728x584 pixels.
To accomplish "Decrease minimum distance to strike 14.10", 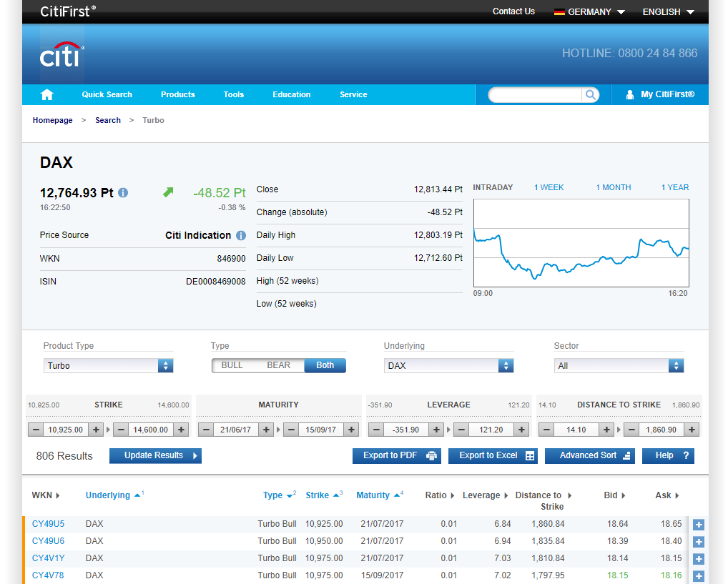I will coord(546,430).
